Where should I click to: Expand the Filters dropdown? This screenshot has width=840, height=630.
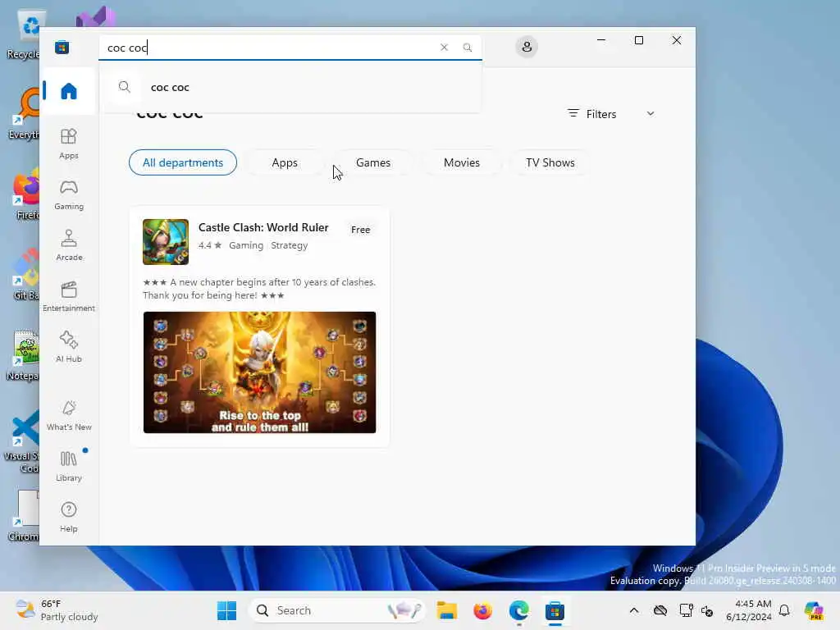(610, 113)
